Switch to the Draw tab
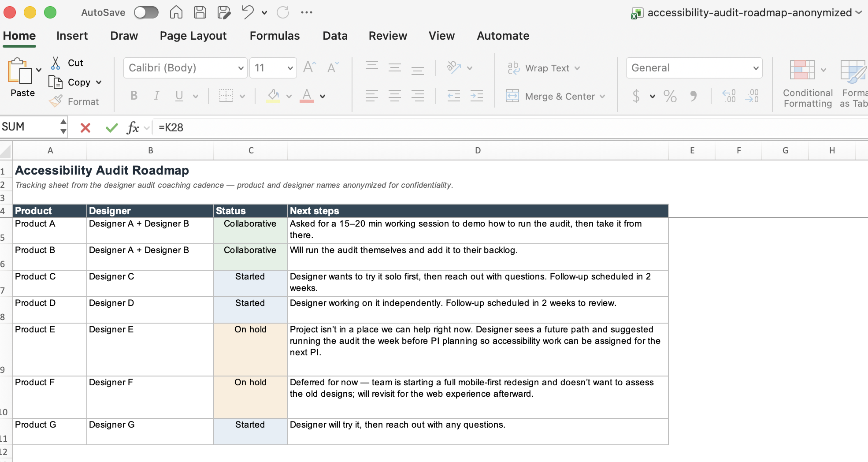Image resolution: width=868 pixels, height=462 pixels. 124,36
